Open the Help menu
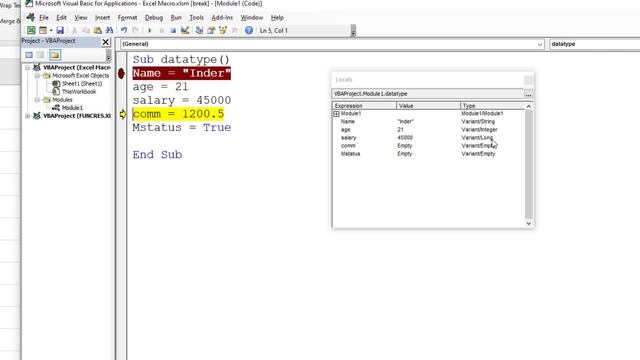The width and height of the screenshot is (640, 360). pyautogui.click(x=277, y=18)
